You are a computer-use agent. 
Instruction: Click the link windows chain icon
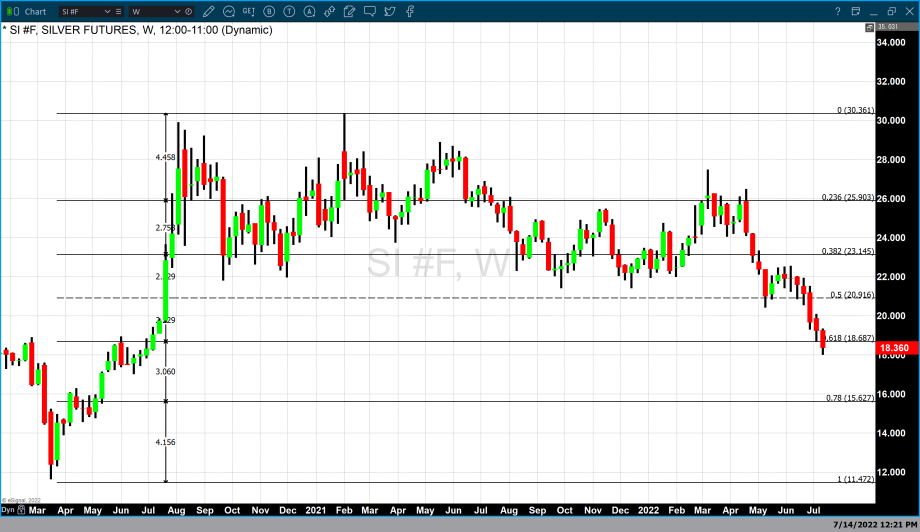tap(328, 11)
